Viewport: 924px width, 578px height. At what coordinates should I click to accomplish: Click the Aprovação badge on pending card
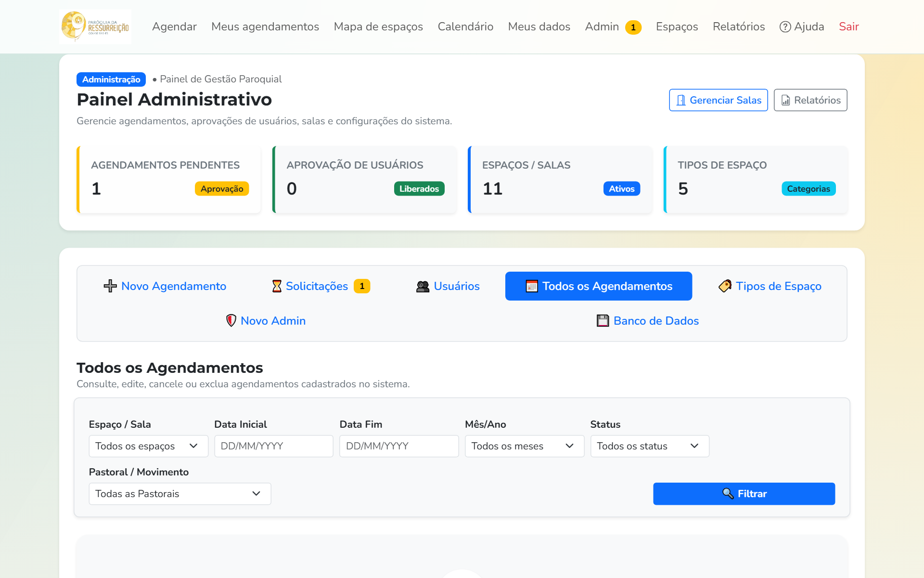pyautogui.click(x=222, y=189)
